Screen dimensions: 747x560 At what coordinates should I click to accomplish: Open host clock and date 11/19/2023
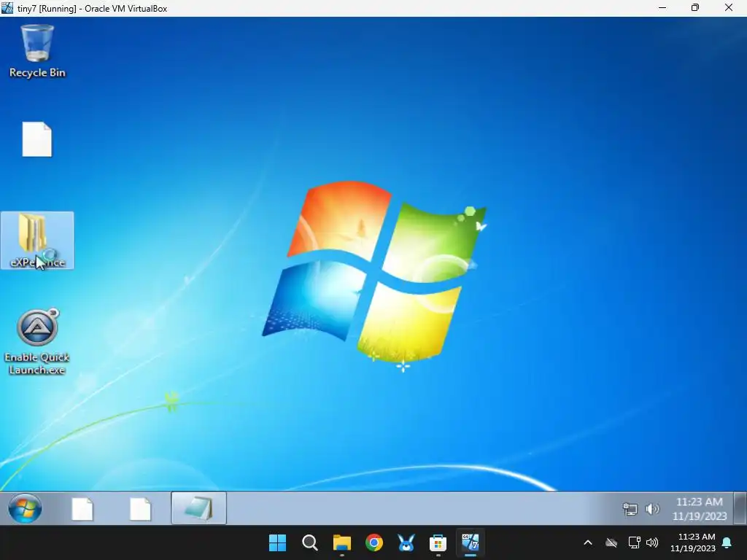point(693,542)
